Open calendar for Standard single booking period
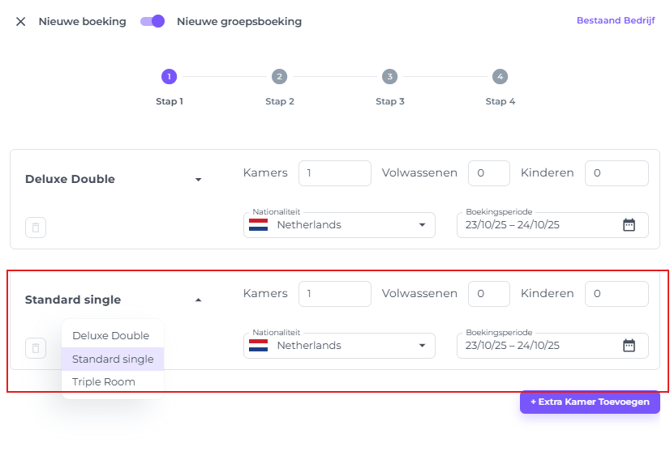 629,346
